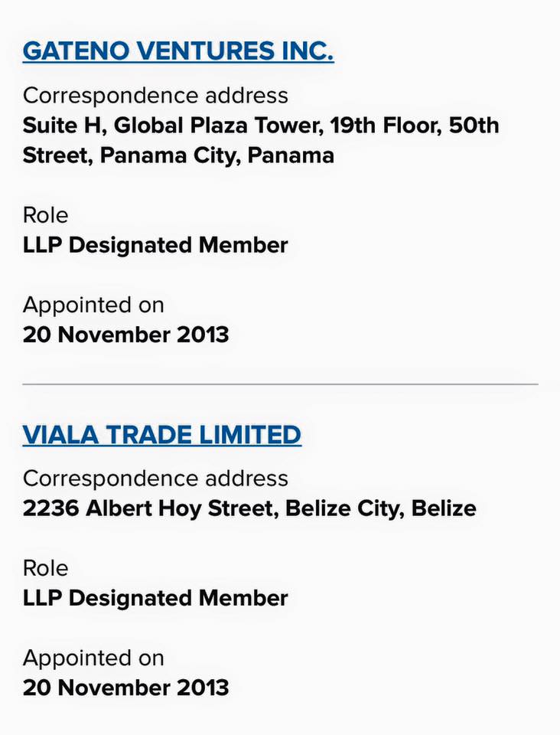560x735 pixels.
Task: Click Gateno Ventures' Correspondence address label
Action: click(155, 96)
